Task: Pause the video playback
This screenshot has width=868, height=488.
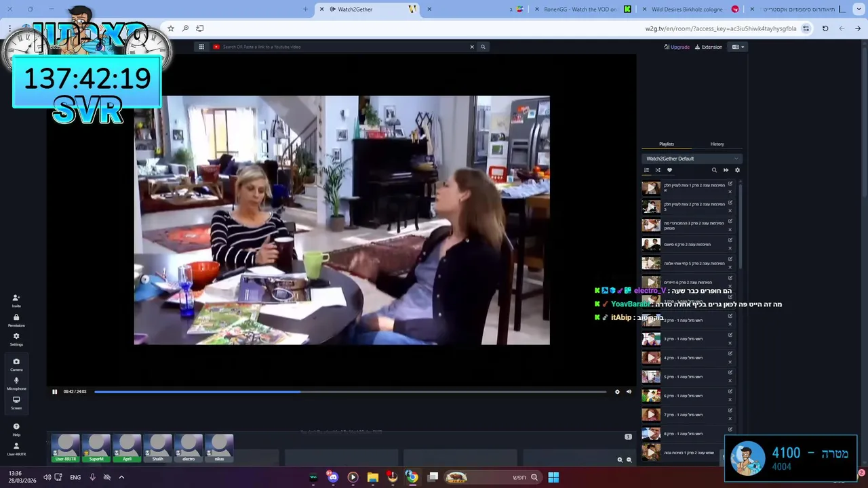Action: coord(55,392)
